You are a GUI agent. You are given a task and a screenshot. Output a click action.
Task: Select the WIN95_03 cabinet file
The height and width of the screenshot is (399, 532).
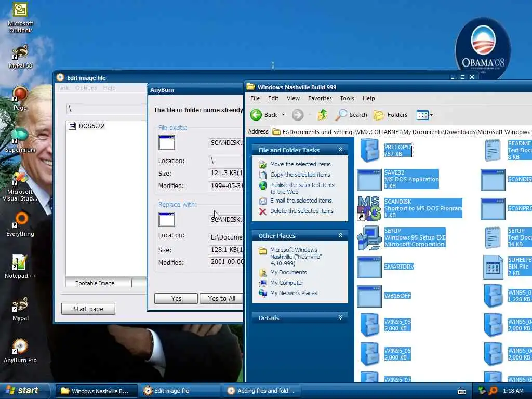[385, 325]
